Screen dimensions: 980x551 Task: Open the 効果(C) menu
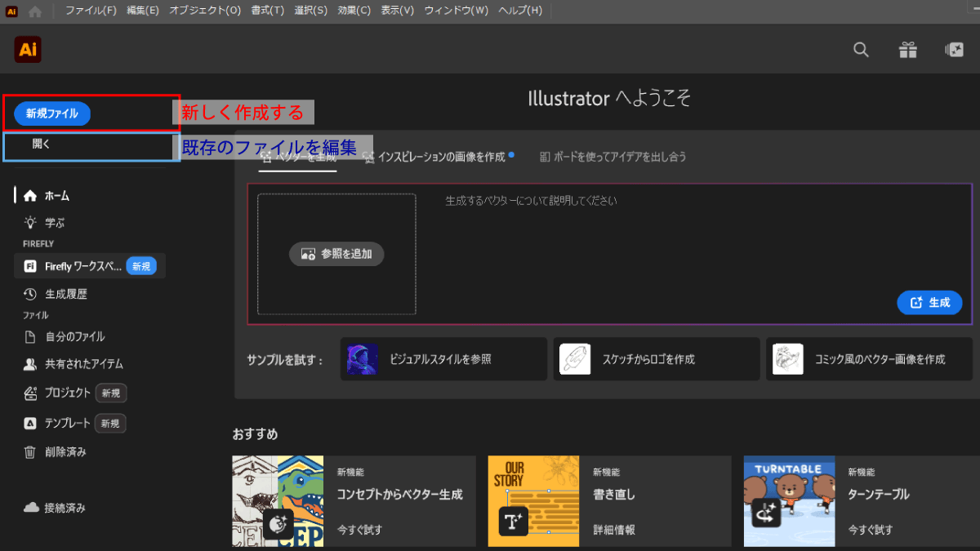pyautogui.click(x=354, y=11)
